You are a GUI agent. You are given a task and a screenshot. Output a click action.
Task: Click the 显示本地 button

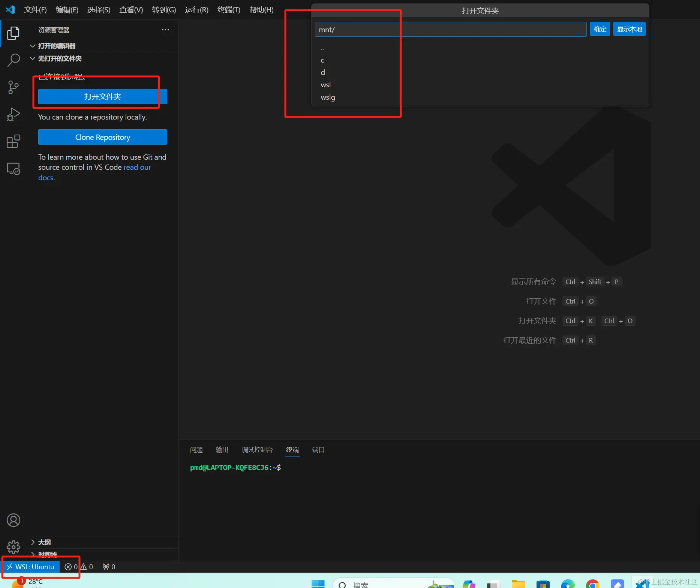(x=629, y=29)
